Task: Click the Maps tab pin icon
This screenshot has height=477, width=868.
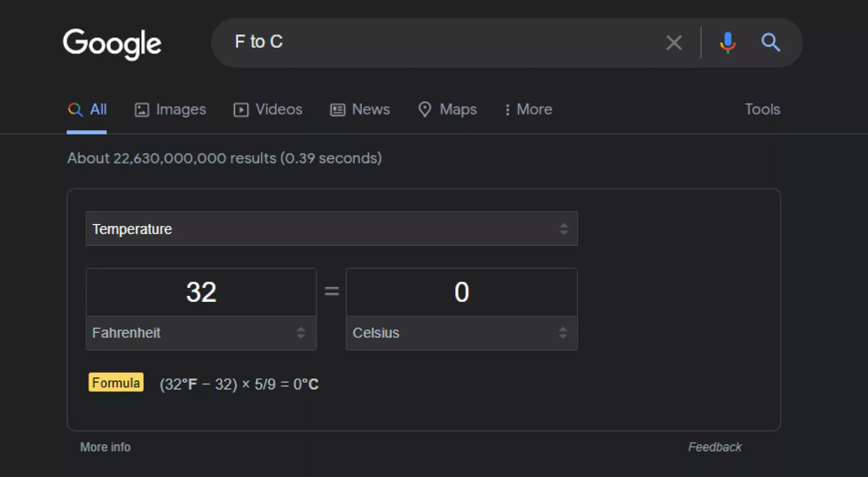Action: (x=424, y=109)
